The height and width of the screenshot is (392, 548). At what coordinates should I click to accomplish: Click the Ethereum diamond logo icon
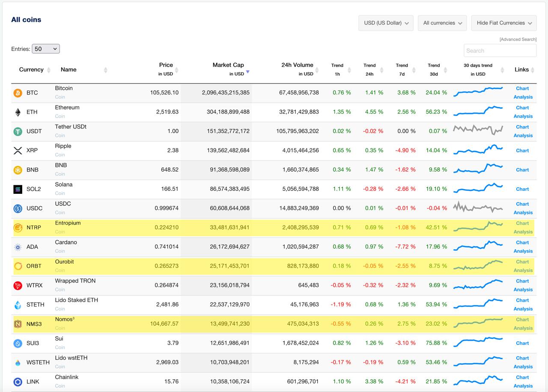click(18, 112)
